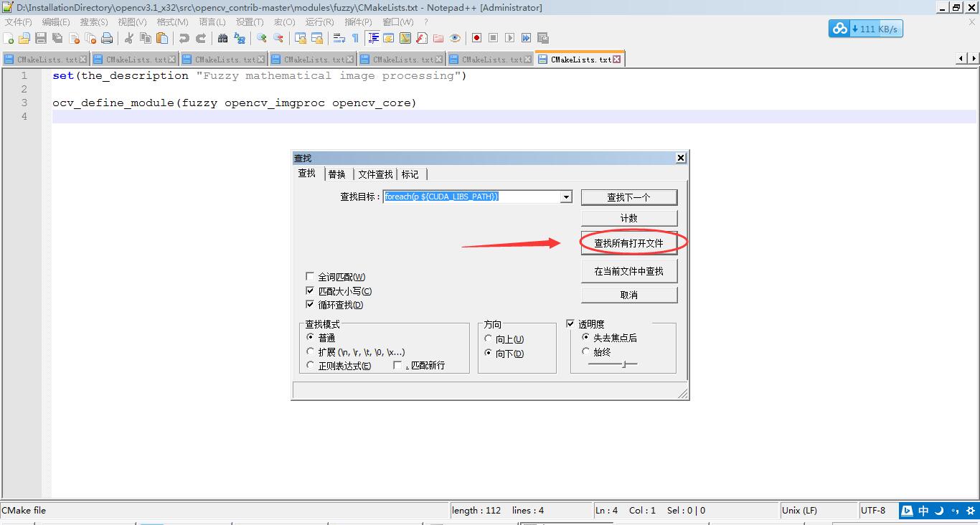Open the 编辑(E) menu

[x=56, y=22]
